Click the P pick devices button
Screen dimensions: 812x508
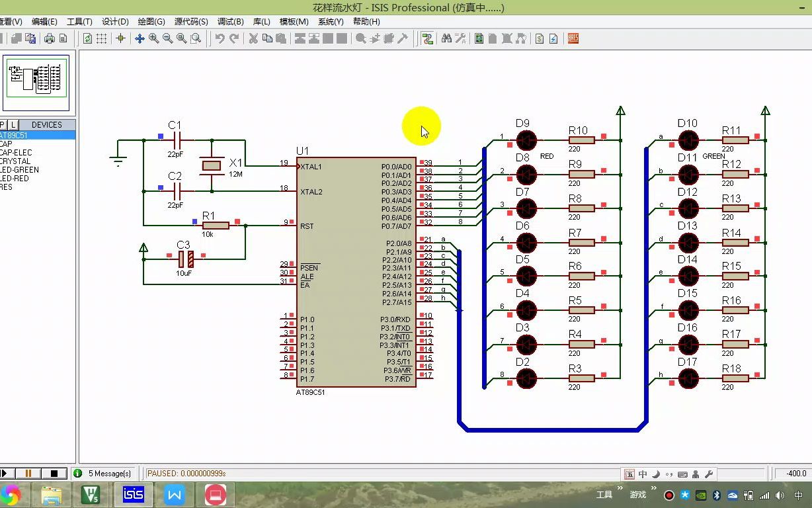click(3, 124)
